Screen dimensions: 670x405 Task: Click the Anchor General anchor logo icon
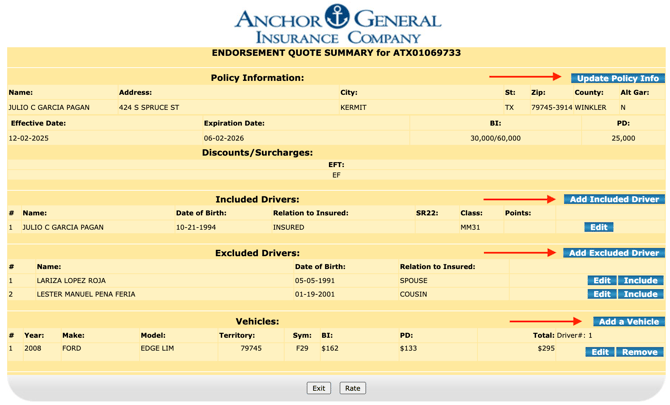coord(337,16)
